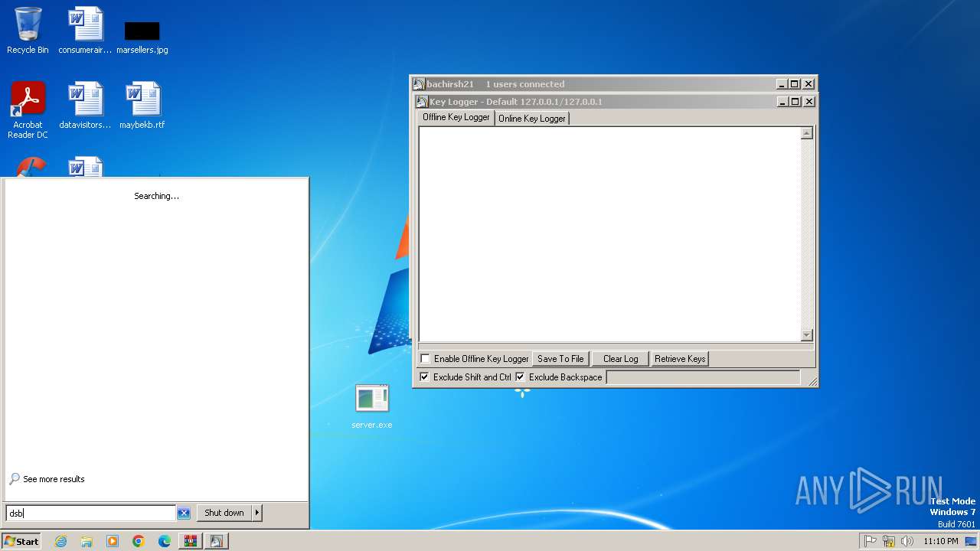Click the Retrieve Keys button
The width and height of the screenshot is (980, 551).
click(680, 359)
